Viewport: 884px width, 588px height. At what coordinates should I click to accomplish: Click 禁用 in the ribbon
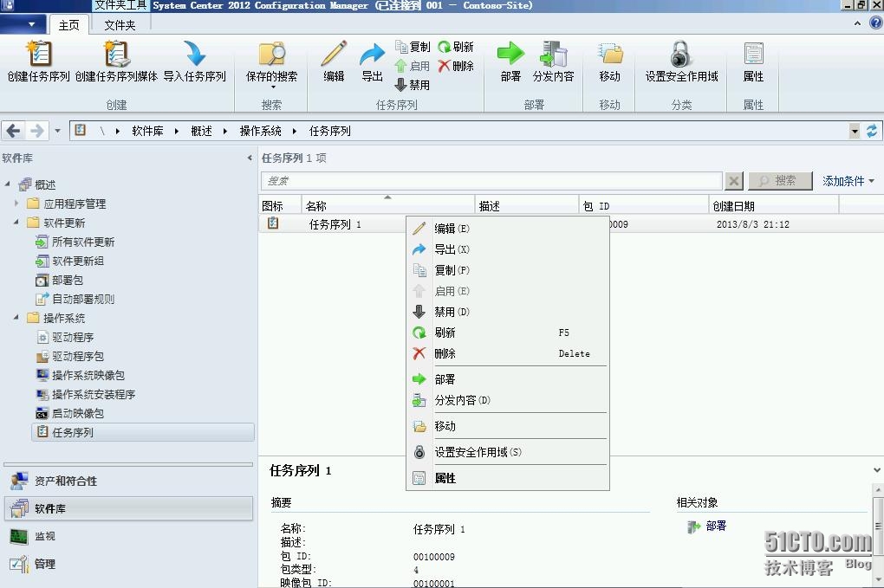[413, 85]
